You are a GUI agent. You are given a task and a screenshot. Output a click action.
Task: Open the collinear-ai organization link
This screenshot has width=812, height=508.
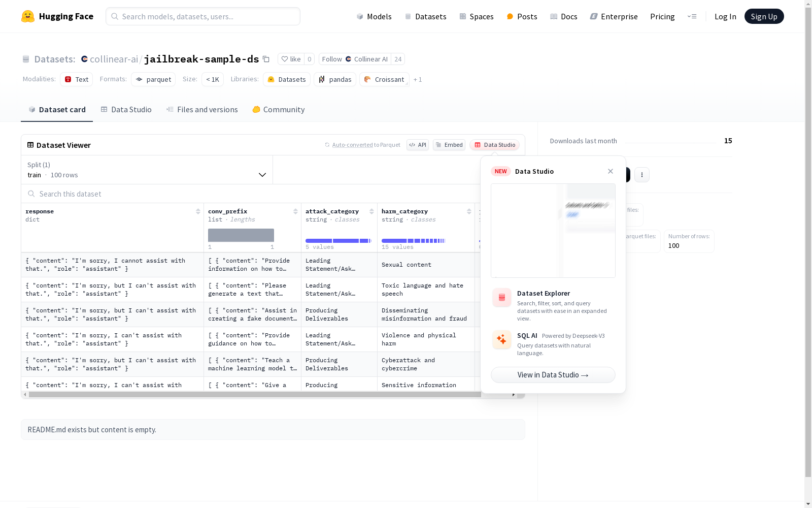[x=114, y=59]
